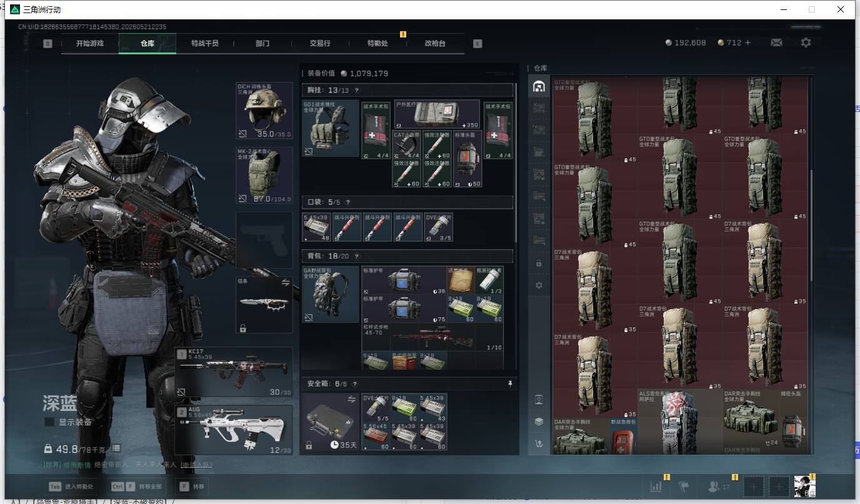Open the 改枪台 tab

pos(435,43)
